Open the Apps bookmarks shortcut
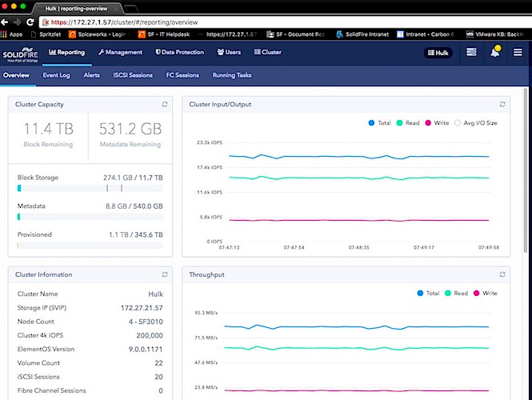 [x=11, y=34]
